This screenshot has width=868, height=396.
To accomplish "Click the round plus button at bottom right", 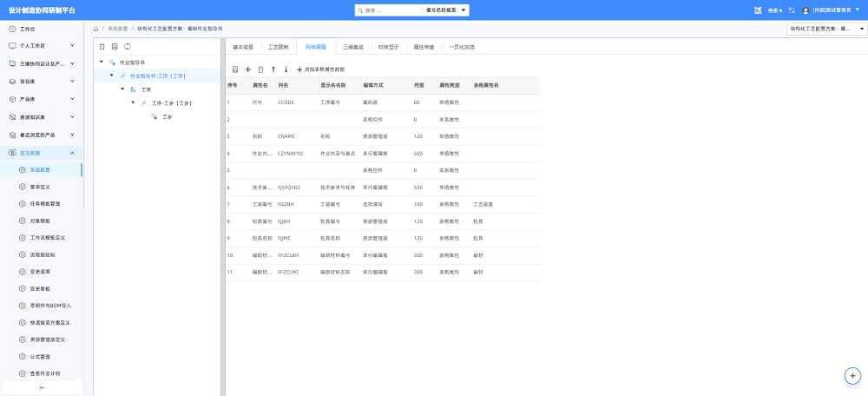I will point(852,375).
